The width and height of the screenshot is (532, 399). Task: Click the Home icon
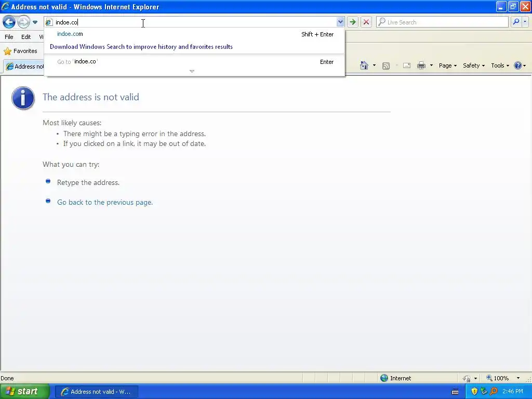[x=364, y=65]
